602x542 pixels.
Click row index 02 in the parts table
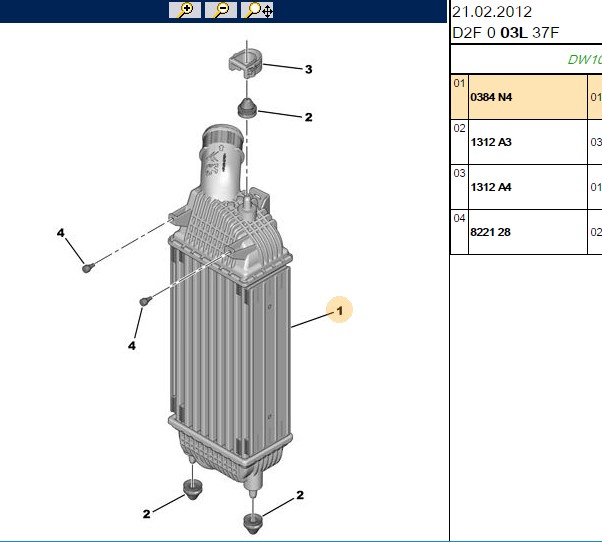(459, 128)
